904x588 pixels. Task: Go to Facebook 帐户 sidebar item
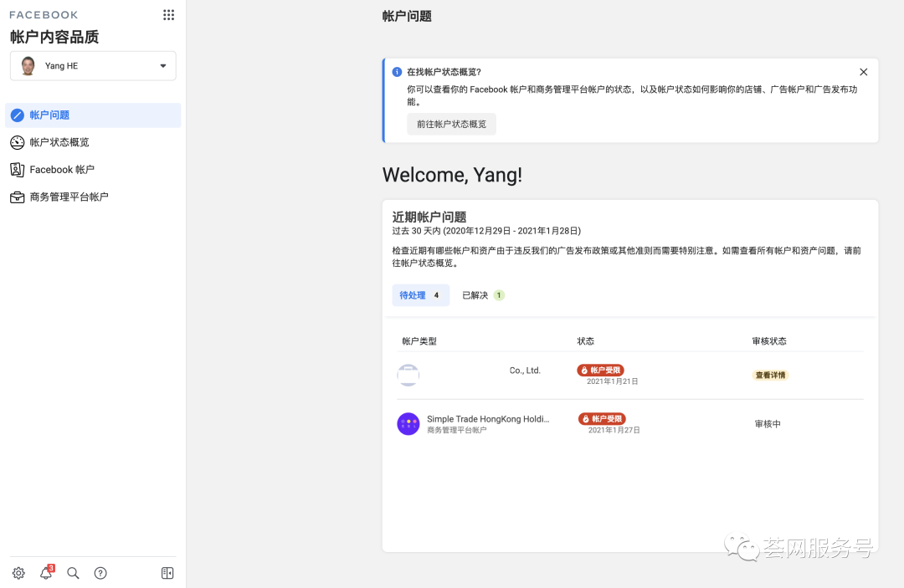coord(61,170)
